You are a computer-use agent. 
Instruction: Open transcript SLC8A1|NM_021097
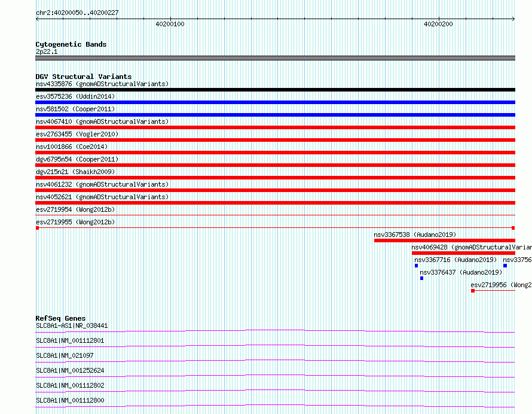click(x=65, y=355)
